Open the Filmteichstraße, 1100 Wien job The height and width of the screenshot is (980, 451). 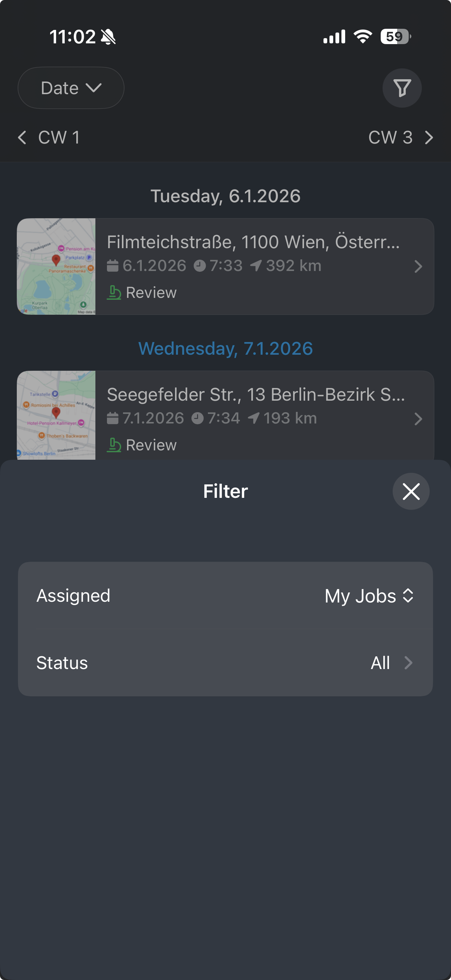point(253,242)
